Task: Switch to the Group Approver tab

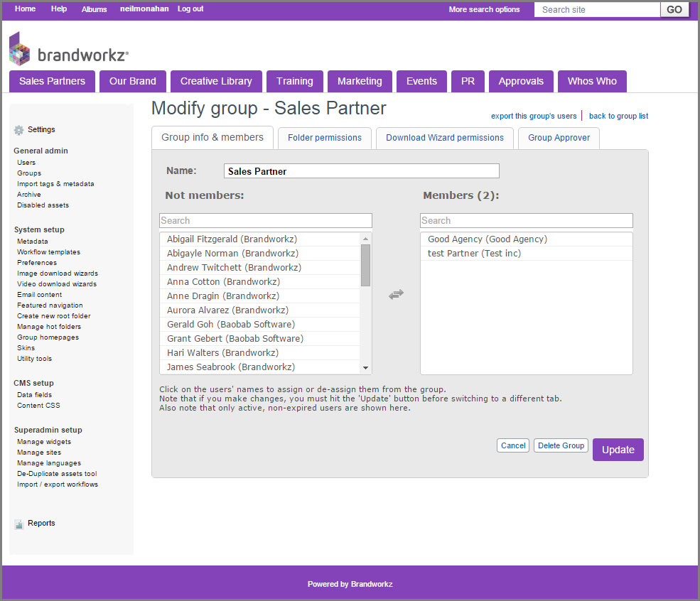Action: (559, 138)
